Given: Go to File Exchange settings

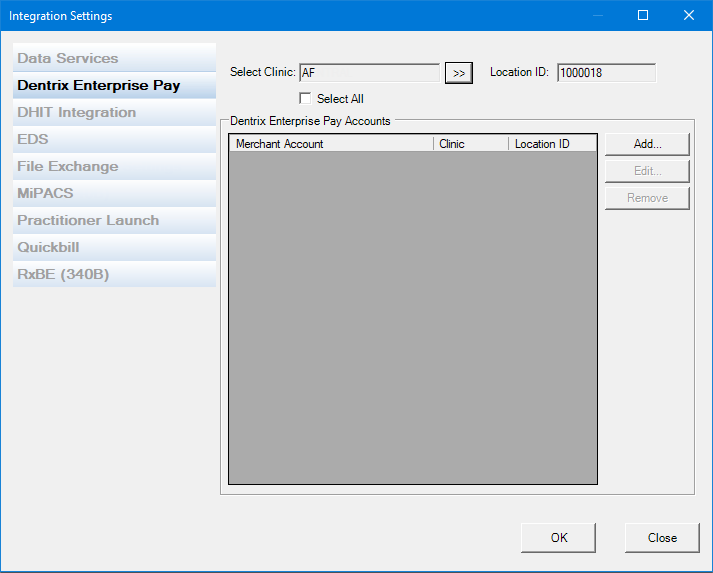Looking at the screenshot, I should click(114, 166).
